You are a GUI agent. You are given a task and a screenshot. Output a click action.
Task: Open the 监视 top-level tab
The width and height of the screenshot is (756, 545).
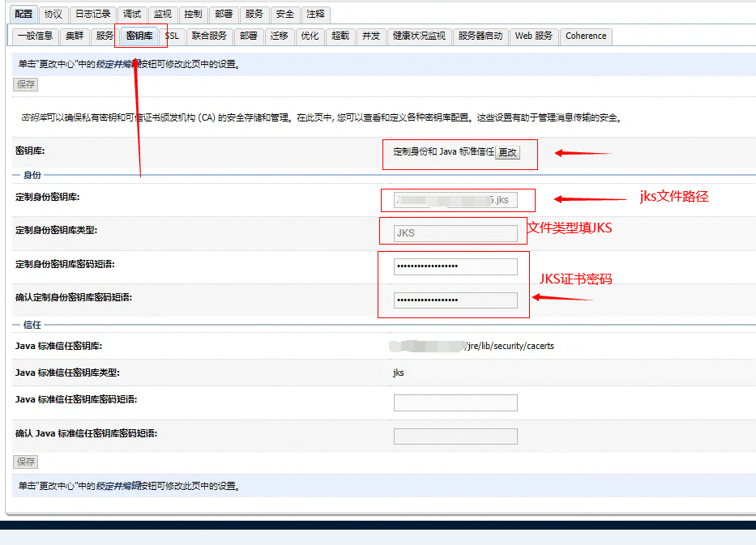click(x=162, y=14)
